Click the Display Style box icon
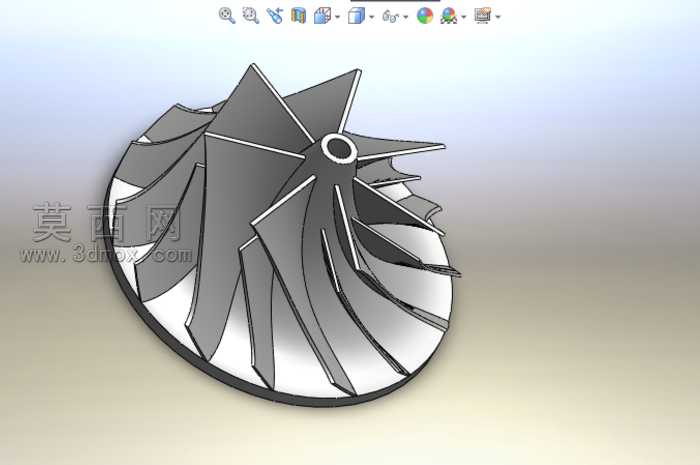Screen dimensions: 700x465 [356, 16]
